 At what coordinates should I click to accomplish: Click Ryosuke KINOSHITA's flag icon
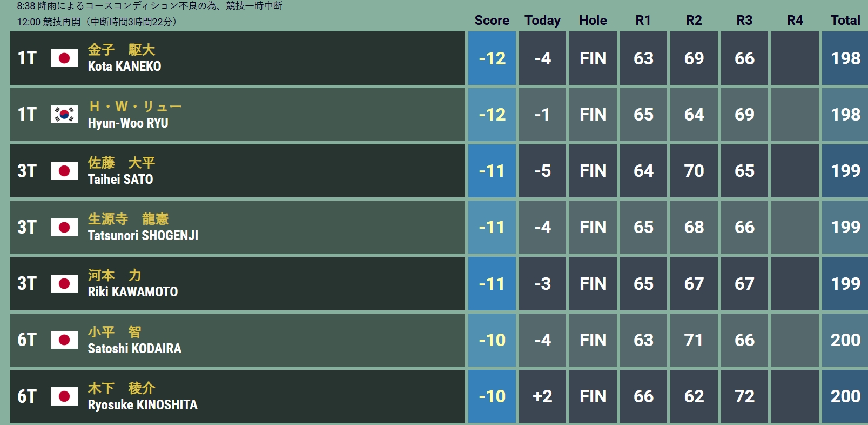click(x=64, y=396)
